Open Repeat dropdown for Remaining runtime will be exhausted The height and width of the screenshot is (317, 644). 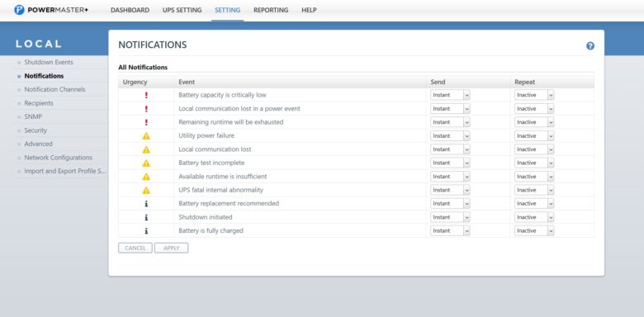[x=534, y=122]
